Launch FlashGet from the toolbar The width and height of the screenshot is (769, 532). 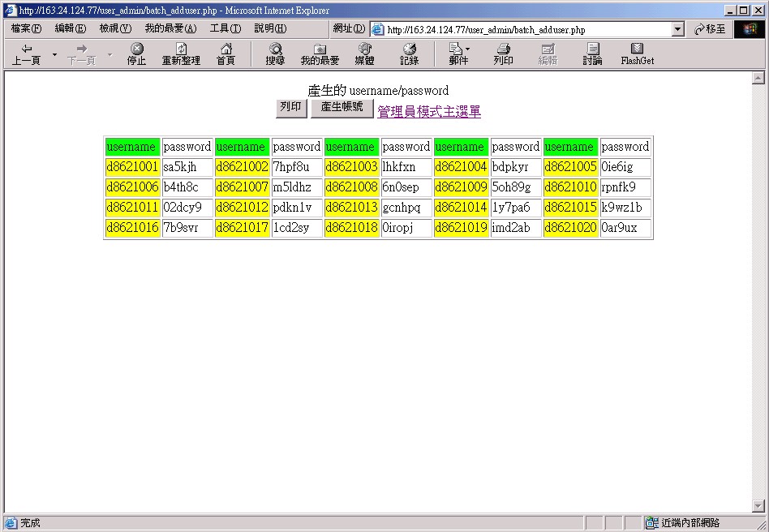pos(637,54)
